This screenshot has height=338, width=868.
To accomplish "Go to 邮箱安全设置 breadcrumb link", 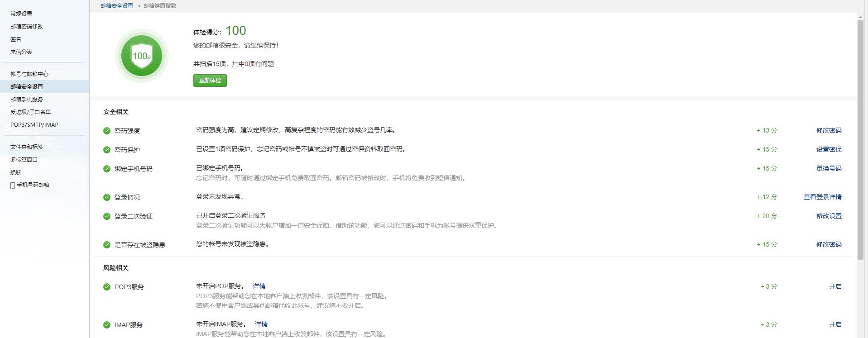I will 117,6.
